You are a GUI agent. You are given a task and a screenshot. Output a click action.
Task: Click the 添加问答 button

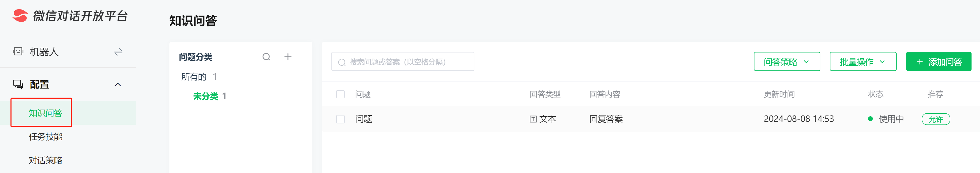point(938,61)
